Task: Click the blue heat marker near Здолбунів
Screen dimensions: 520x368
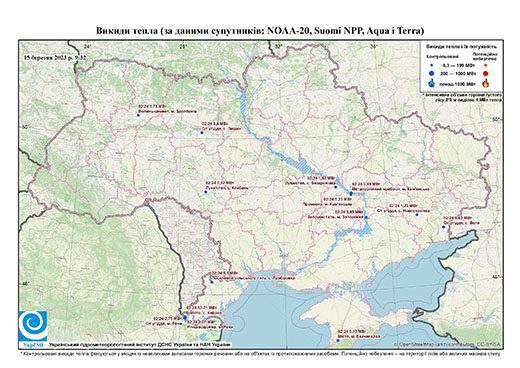Action: click(x=138, y=115)
